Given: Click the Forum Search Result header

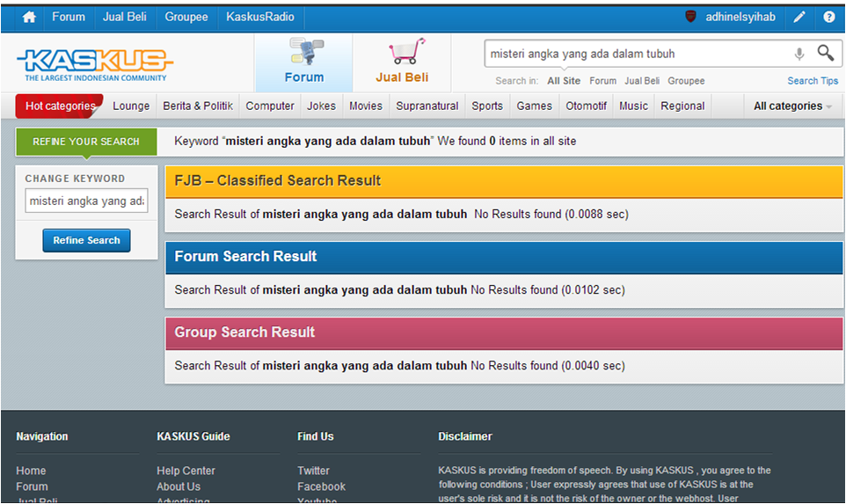Looking at the screenshot, I should pyautogui.click(x=504, y=257).
